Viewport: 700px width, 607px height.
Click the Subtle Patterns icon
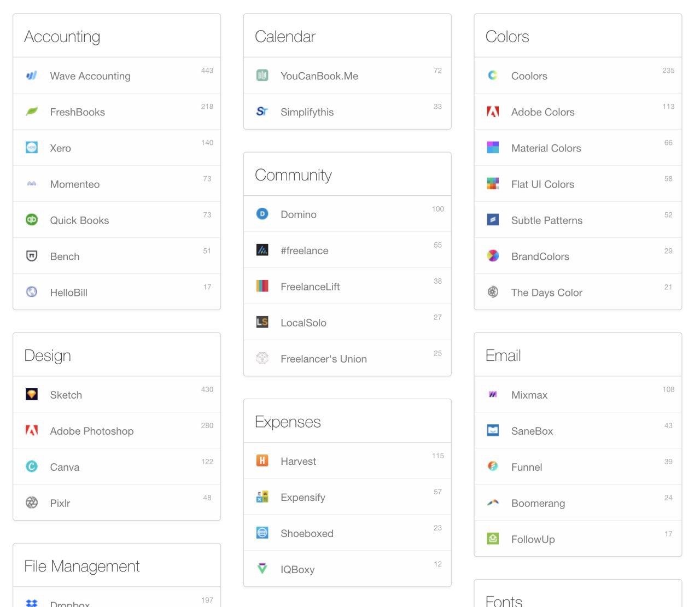point(493,220)
